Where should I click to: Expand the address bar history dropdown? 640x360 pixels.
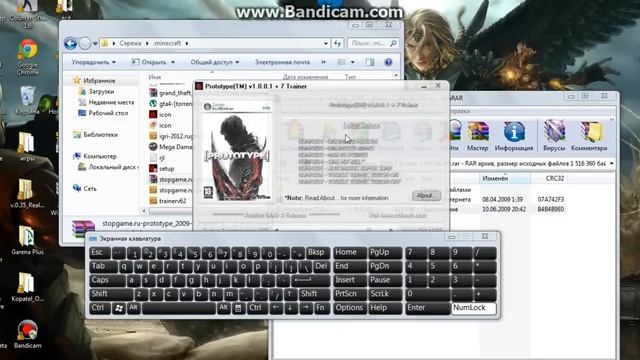click(325, 43)
